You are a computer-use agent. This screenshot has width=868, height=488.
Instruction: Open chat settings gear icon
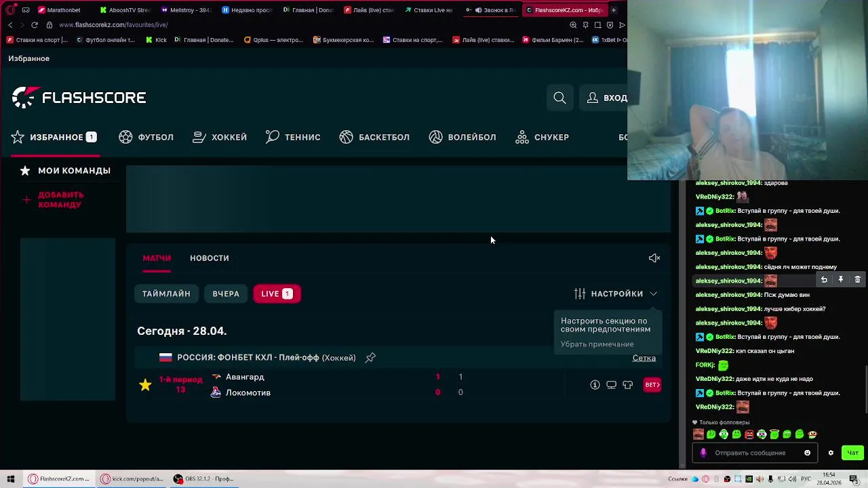pos(831,453)
